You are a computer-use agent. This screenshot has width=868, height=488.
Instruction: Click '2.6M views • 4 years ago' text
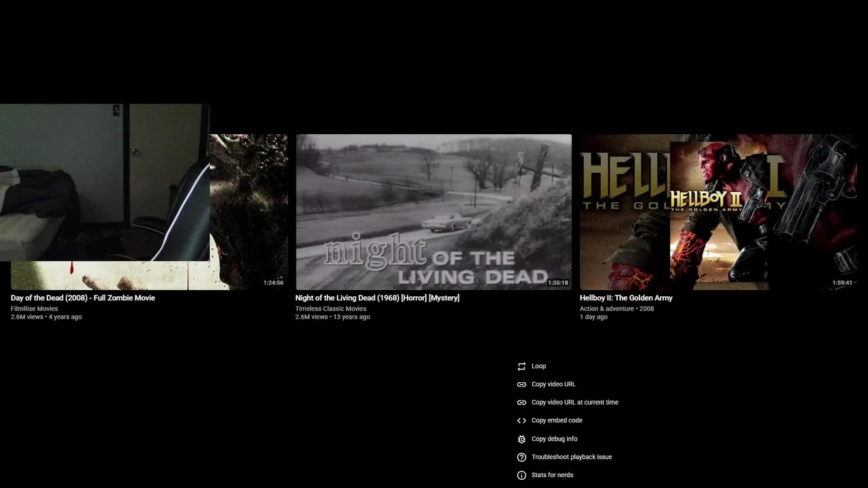click(x=46, y=317)
